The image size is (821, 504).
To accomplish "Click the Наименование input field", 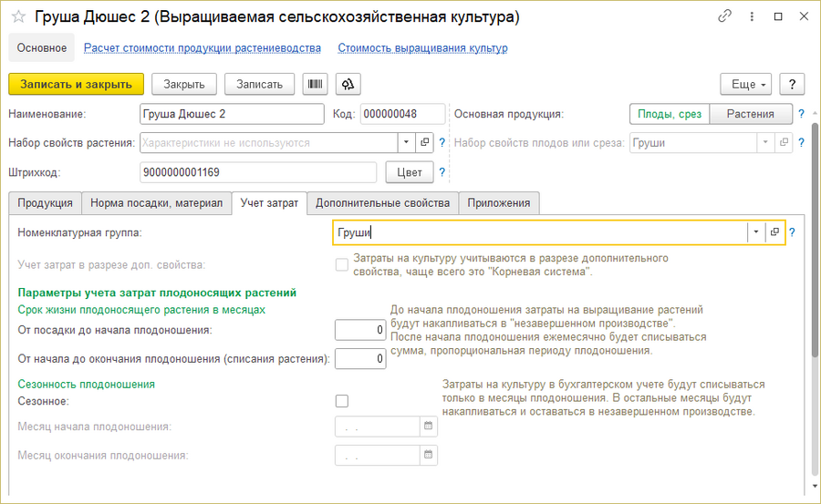I will pos(232,114).
